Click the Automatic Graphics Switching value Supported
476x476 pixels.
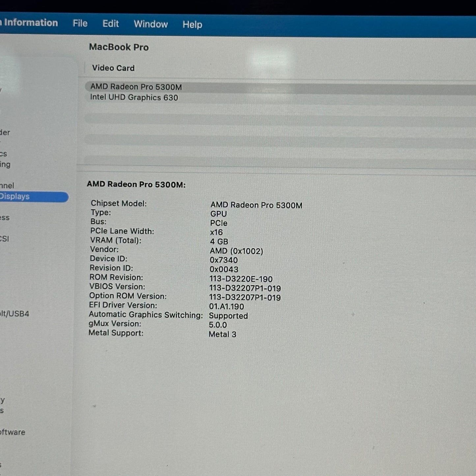[228, 316]
